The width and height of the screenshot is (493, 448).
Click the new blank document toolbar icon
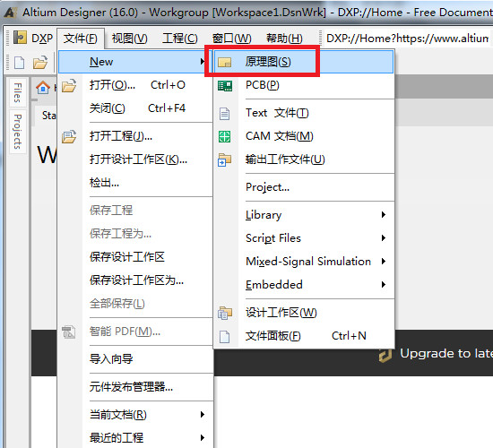(19, 63)
